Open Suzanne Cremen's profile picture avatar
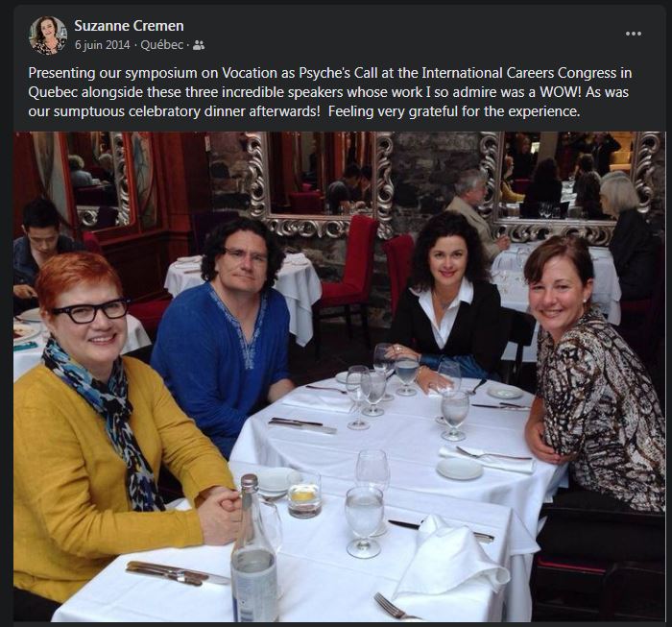The width and height of the screenshot is (672, 627). click(x=48, y=36)
